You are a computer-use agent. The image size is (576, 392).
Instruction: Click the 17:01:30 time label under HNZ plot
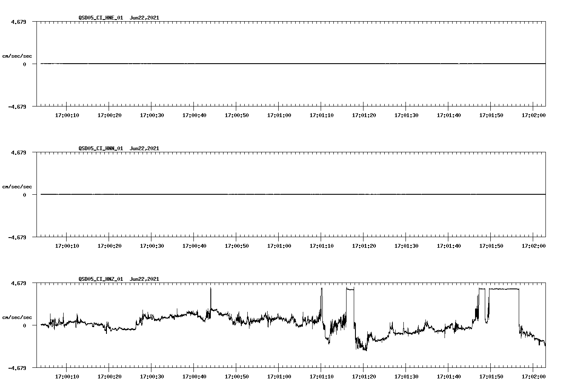406,377
